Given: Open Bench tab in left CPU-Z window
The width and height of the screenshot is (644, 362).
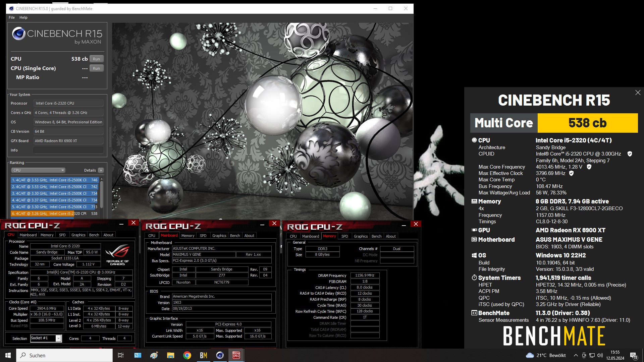Looking at the screenshot, I should (94, 235).
